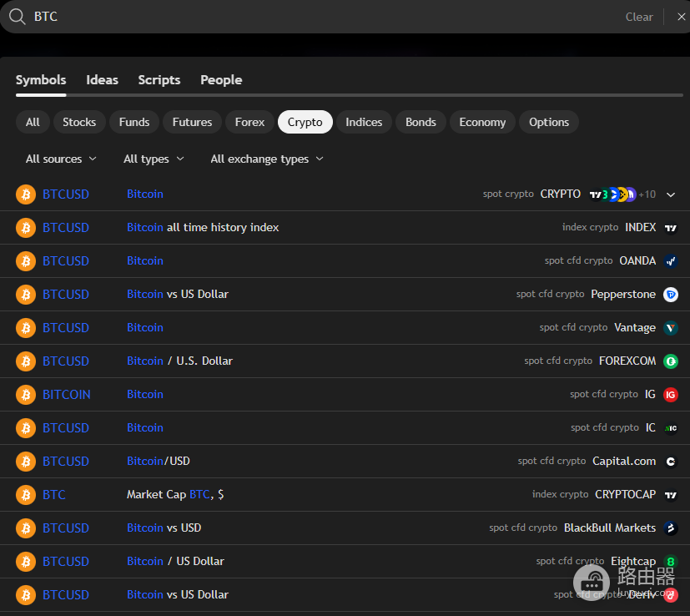The width and height of the screenshot is (690, 616).
Task: Click Bitcoin icon in all time history index row
Action: [26, 228]
